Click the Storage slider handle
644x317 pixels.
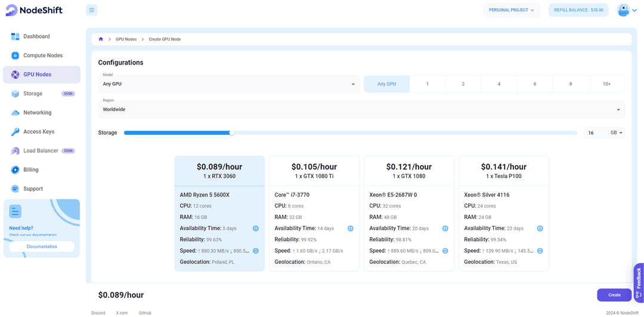(231, 133)
